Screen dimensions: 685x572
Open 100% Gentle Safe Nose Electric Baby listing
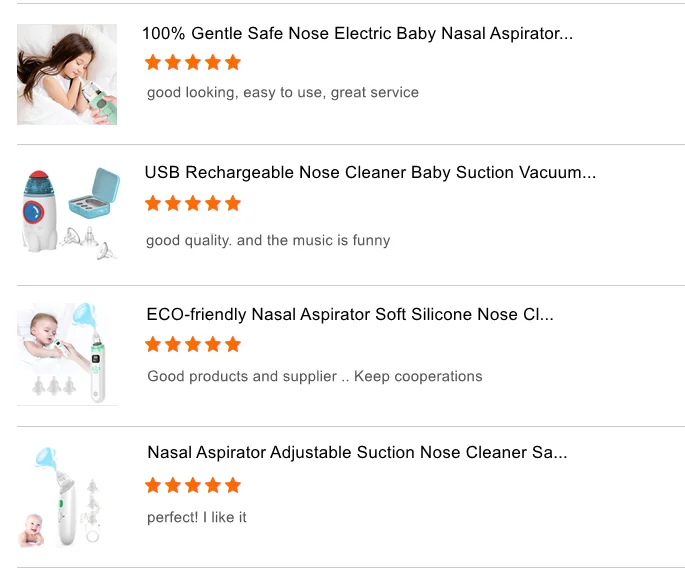pyautogui.click(x=357, y=34)
